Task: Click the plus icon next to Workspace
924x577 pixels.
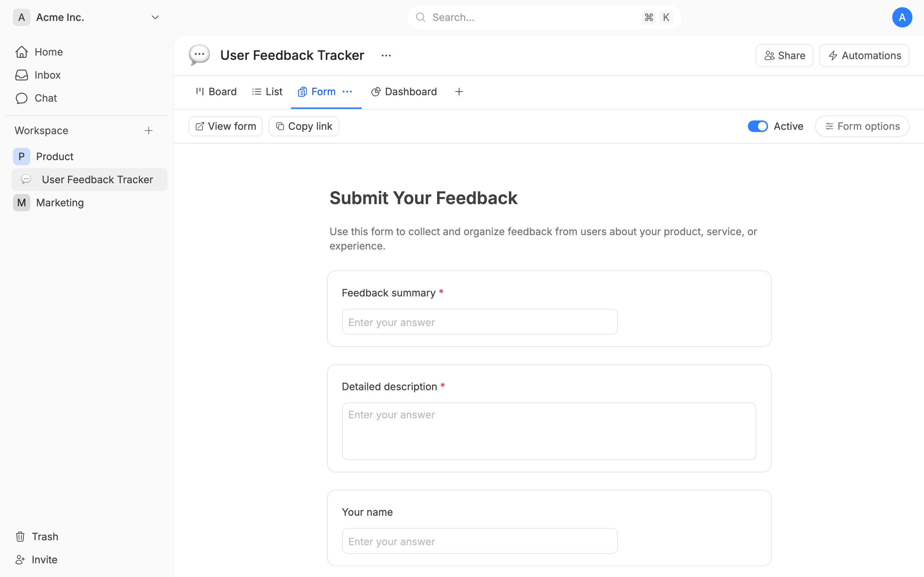Action: 149,131
